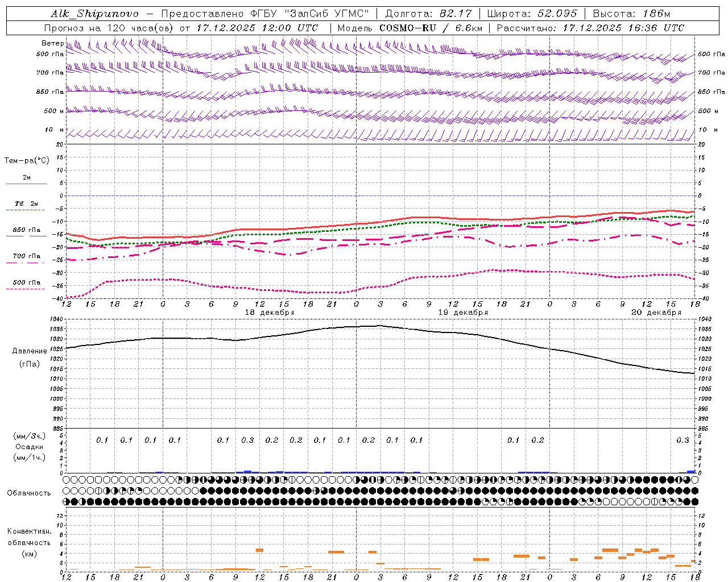Click the (мм/3ч.) precipitation unit label
This screenshot has height=582, width=728.
coord(30,435)
